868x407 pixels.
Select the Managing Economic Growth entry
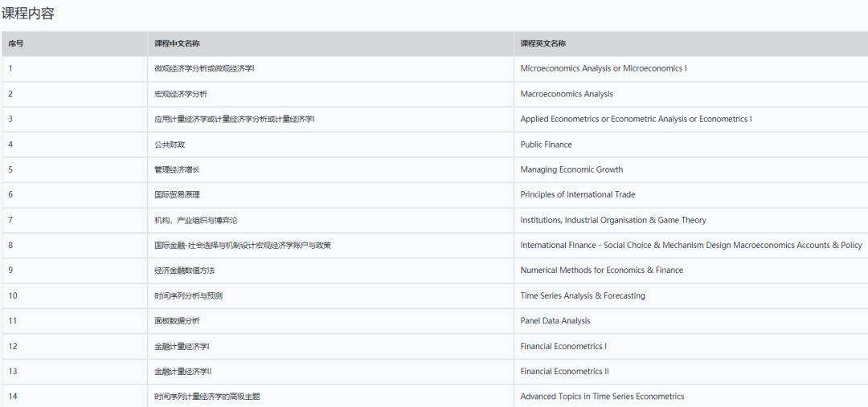pos(571,169)
